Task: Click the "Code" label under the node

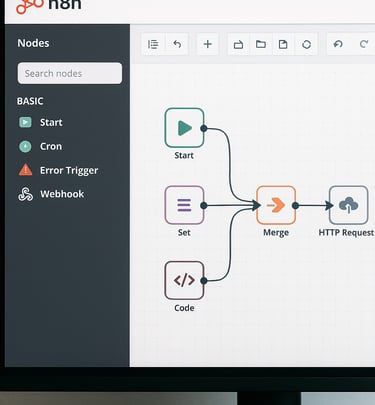Action: pos(184,308)
